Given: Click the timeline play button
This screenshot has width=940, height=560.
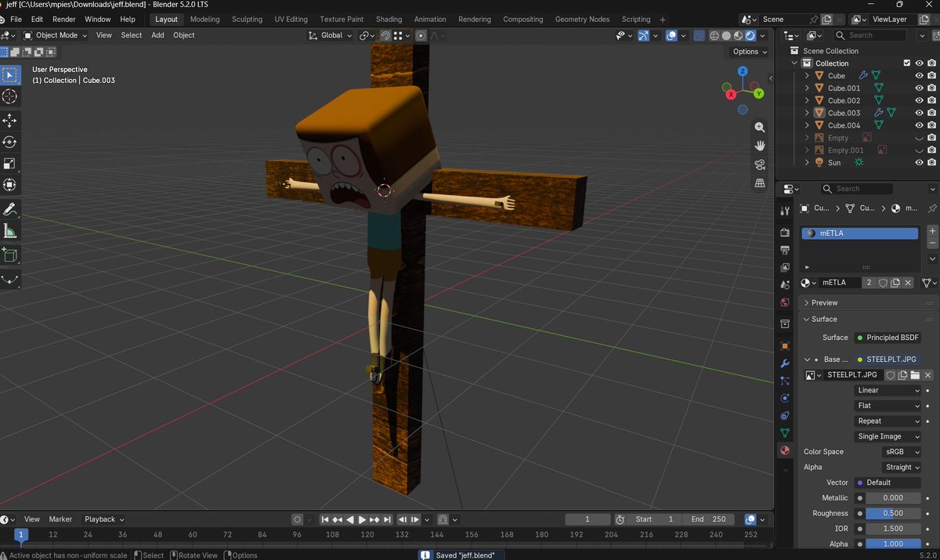Looking at the screenshot, I should [363, 519].
